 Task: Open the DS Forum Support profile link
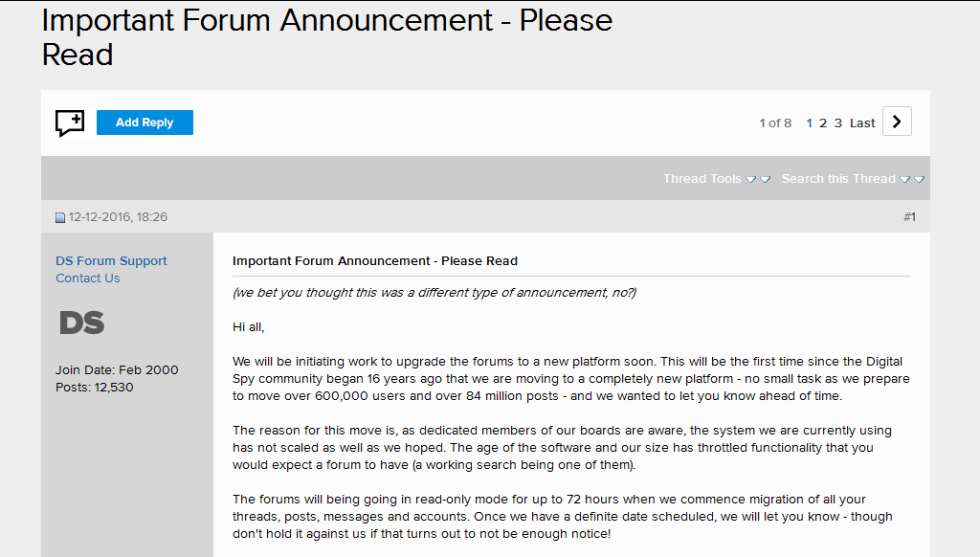(111, 260)
